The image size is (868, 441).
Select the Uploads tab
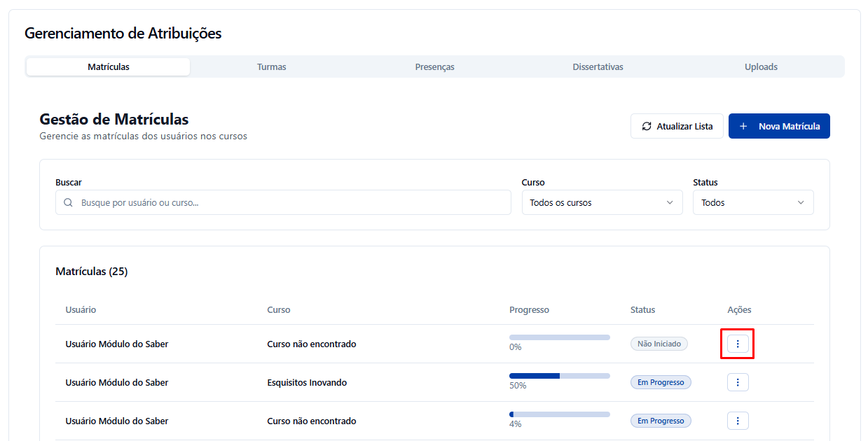click(x=761, y=67)
